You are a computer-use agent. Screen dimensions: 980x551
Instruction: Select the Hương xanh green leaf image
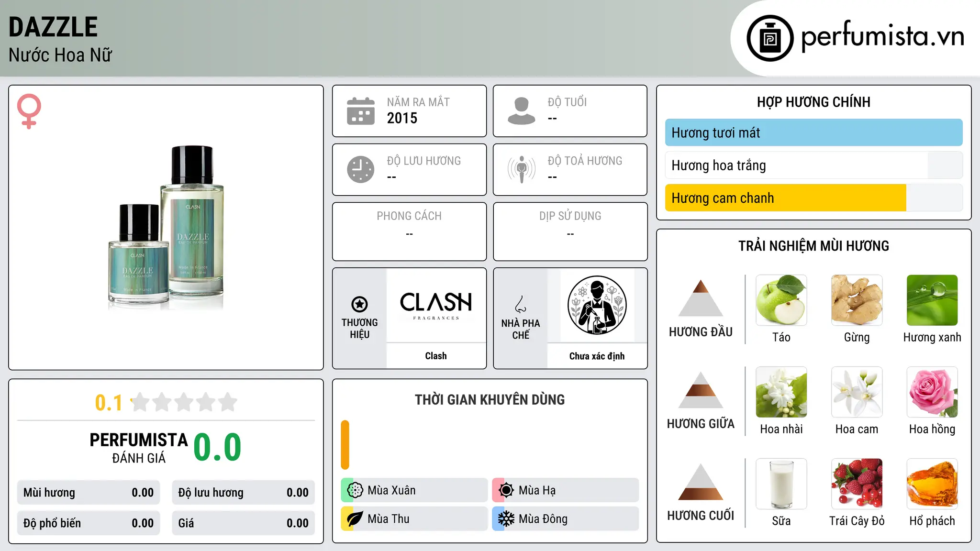932,300
